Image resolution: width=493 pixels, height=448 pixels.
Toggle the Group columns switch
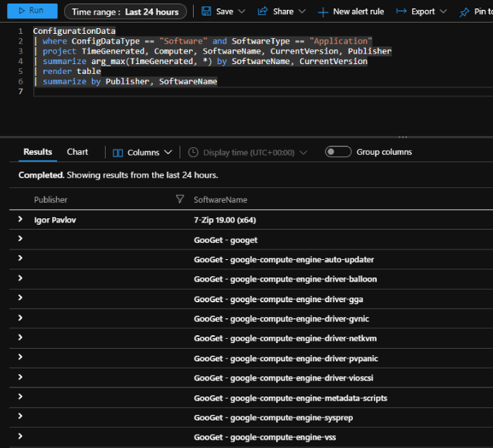tap(338, 151)
